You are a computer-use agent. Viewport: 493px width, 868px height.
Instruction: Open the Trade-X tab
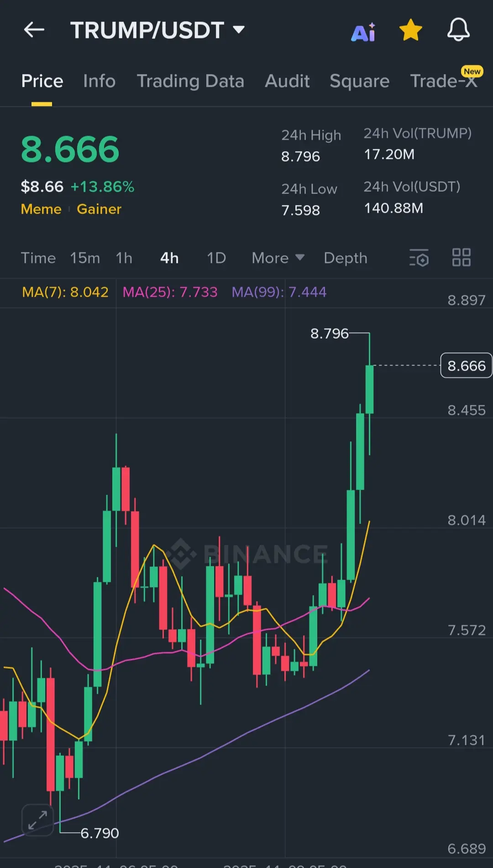444,81
